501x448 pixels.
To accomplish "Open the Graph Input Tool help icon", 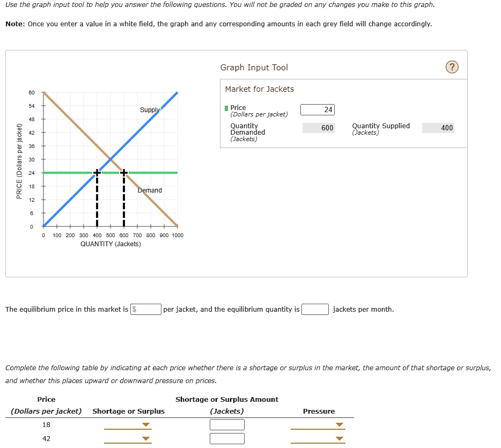I will 452,67.
